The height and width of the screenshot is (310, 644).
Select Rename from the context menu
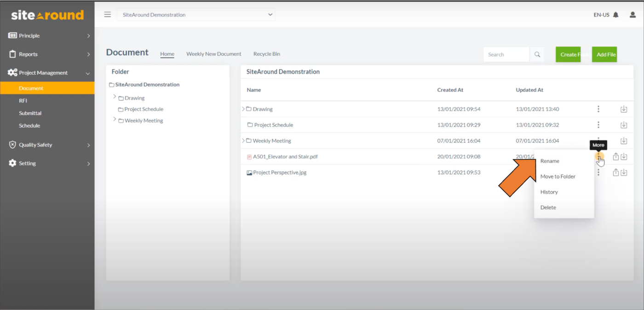pyautogui.click(x=550, y=161)
